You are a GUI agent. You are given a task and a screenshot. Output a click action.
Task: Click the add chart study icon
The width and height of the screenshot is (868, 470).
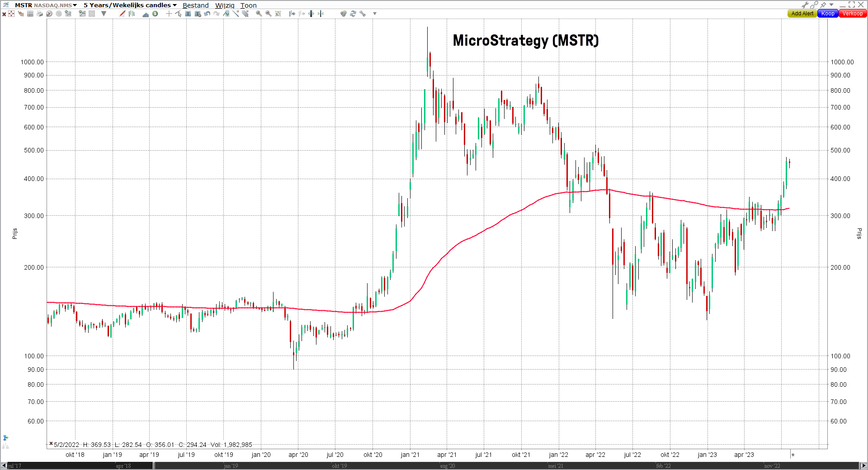point(68,14)
